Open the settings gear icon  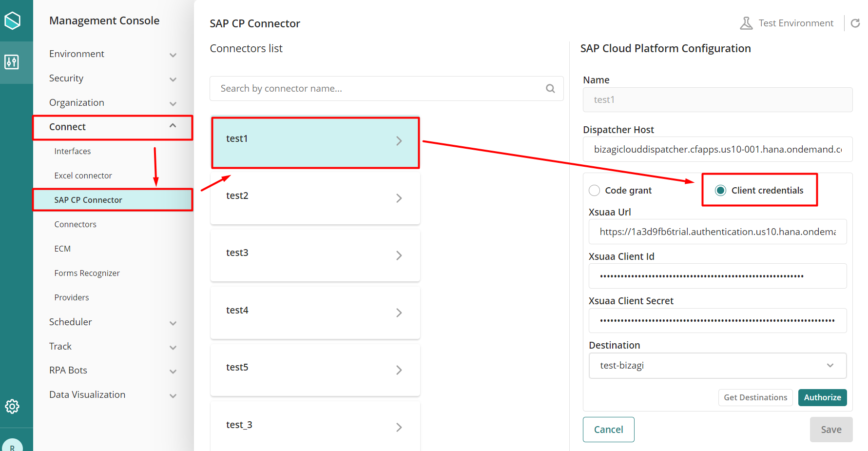coord(12,406)
